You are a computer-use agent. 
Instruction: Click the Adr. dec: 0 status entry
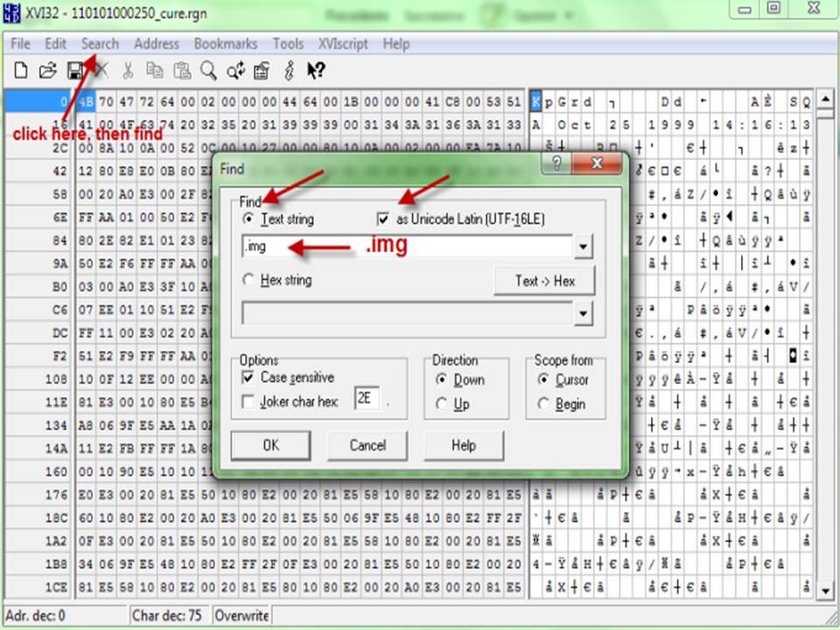35,615
